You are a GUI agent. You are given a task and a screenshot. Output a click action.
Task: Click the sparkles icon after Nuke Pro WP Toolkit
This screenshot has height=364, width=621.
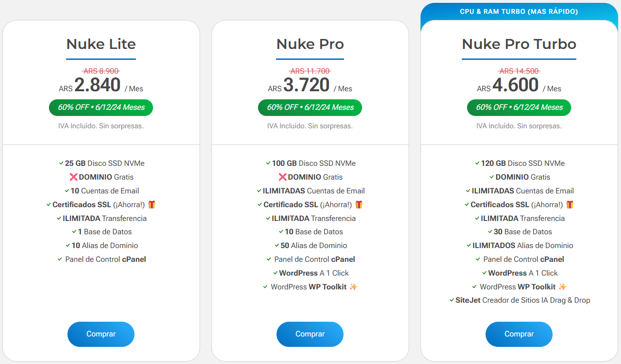pyautogui.click(x=353, y=287)
